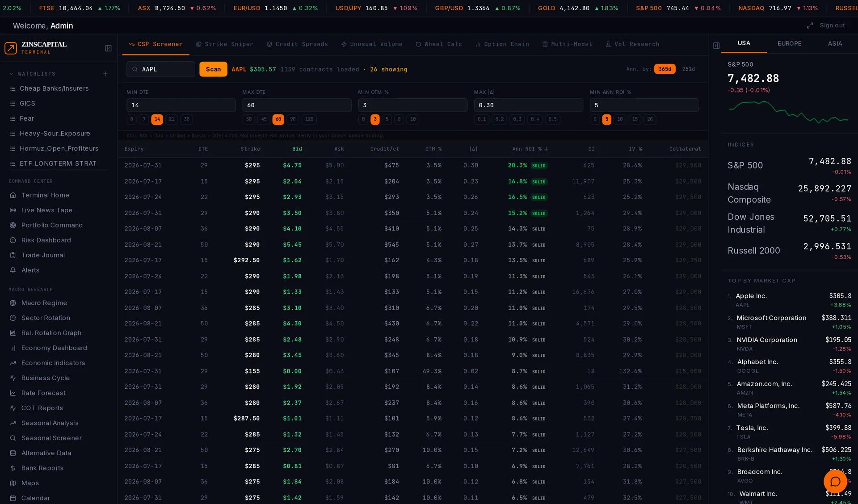This screenshot has height=504, width=858.
Task: Switch to Credit Spreads tab
Action: point(297,44)
